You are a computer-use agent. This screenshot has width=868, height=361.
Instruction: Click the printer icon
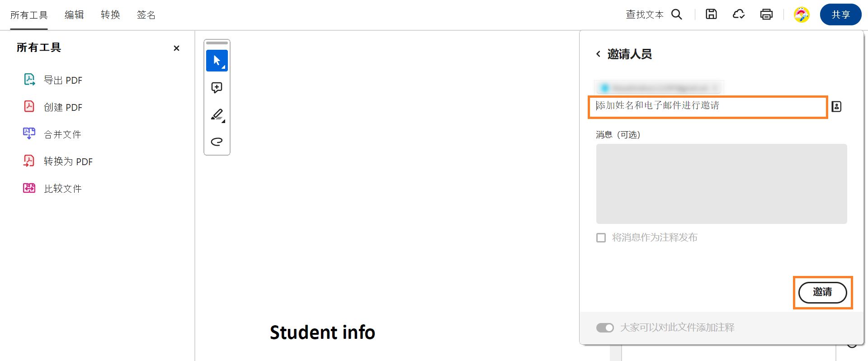766,14
